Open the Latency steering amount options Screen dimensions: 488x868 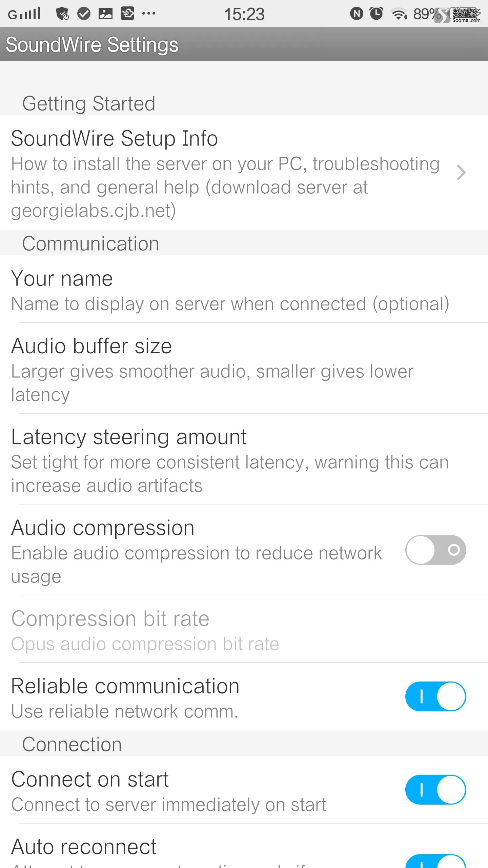(x=244, y=459)
